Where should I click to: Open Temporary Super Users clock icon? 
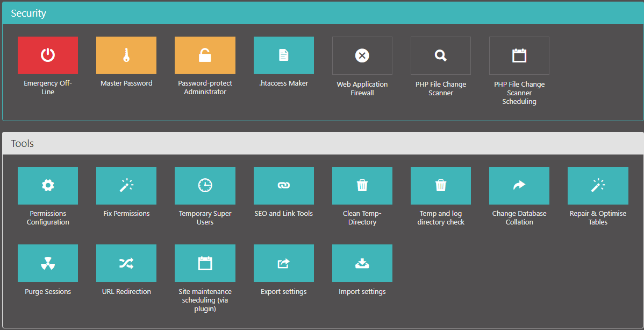click(205, 186)
